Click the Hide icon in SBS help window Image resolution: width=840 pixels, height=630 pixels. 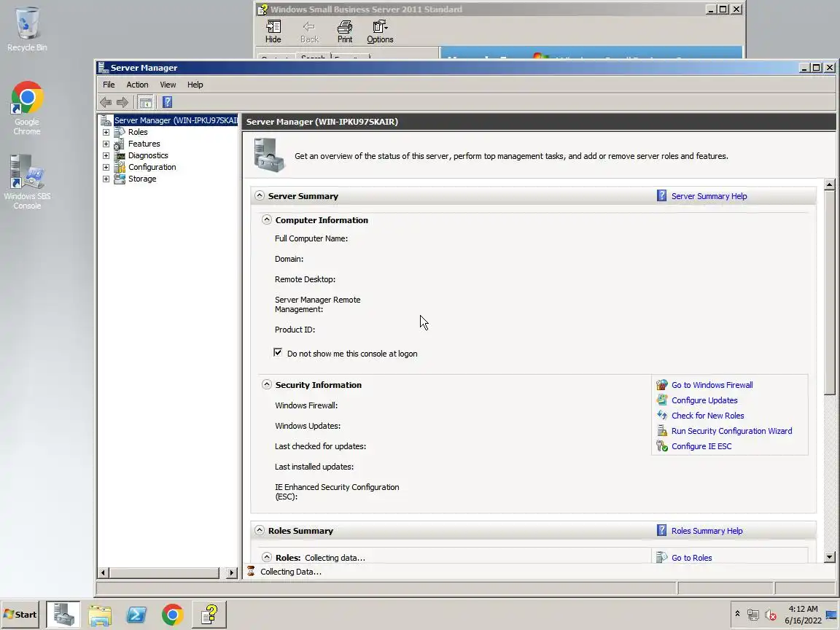click(x=273, y=31)
